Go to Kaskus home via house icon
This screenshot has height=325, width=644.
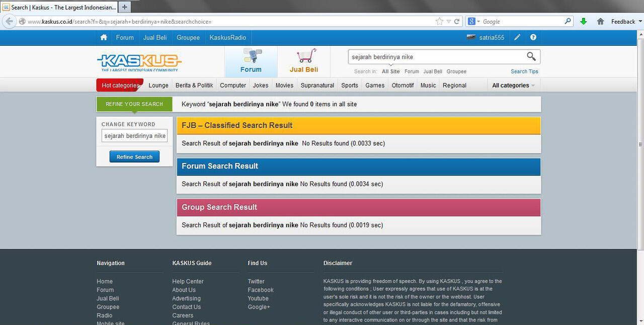point(104,37)
